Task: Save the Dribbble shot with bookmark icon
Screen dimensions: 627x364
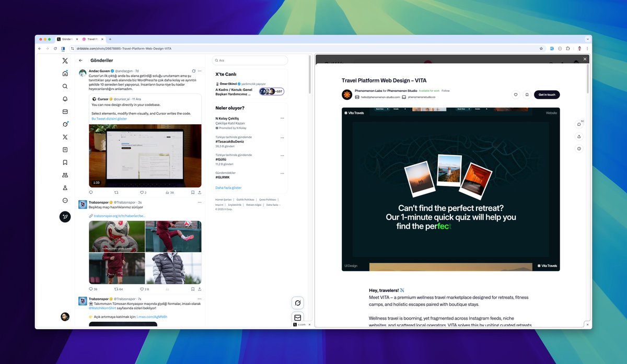Action: (x=527, y=95)
